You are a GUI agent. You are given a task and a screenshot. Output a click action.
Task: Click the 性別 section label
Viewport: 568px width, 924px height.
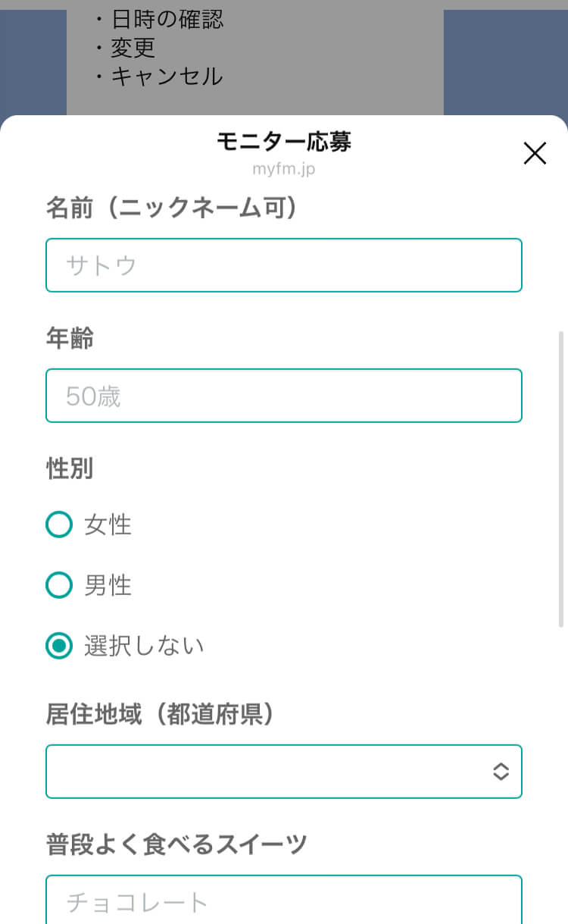point(70,468)
